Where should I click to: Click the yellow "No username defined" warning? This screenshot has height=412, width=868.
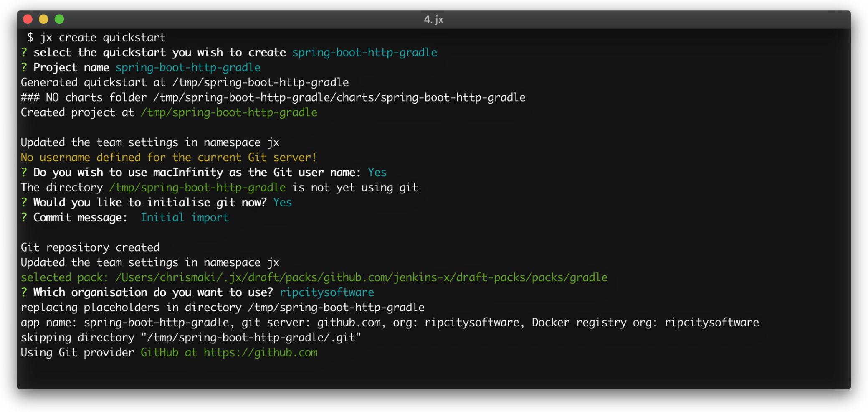[x=169, y=158]
